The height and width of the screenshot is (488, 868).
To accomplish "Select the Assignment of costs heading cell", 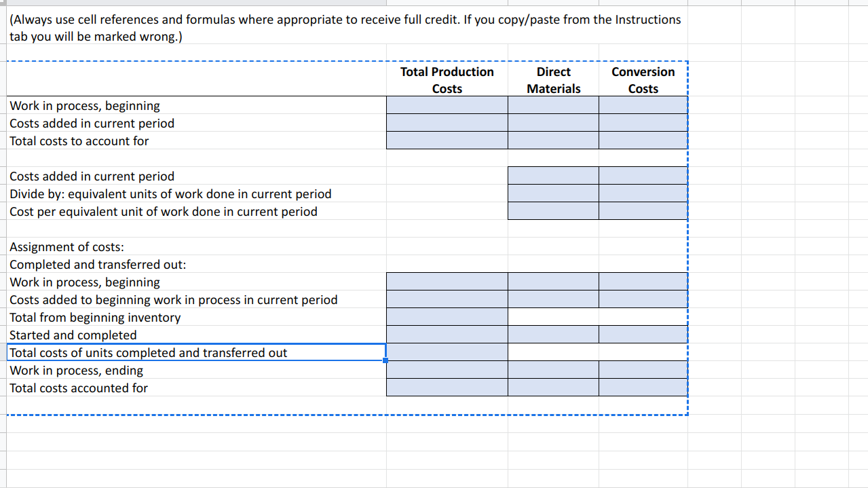I will tap(65, 246).
